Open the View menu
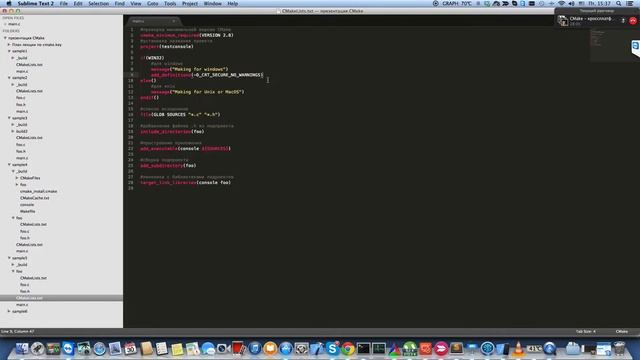Screen dimensions: 640x360 click(136, 3)
